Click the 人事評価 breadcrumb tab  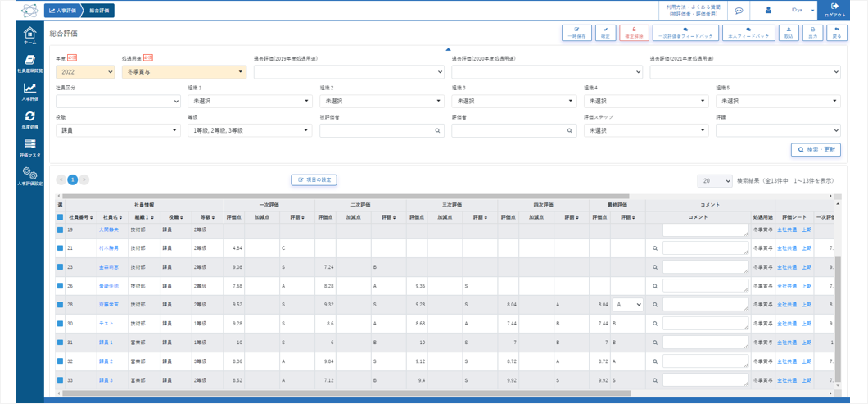(63, 11)
